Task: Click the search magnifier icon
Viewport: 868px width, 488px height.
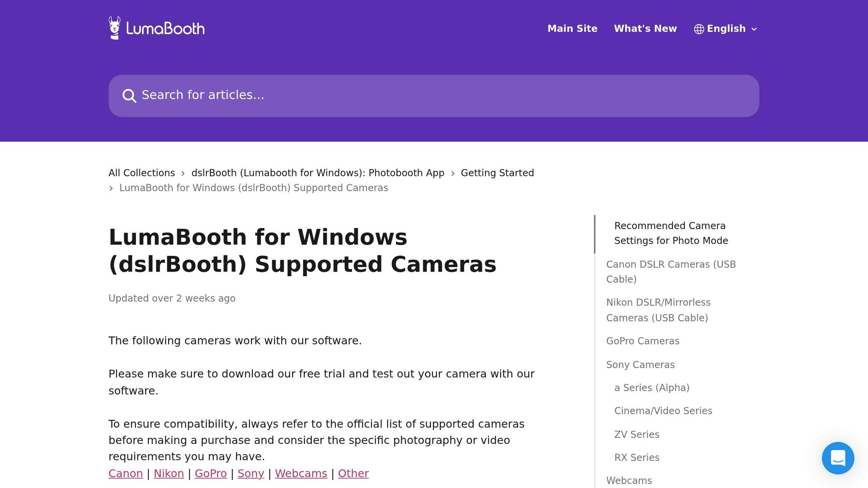Action: (129, 96)
